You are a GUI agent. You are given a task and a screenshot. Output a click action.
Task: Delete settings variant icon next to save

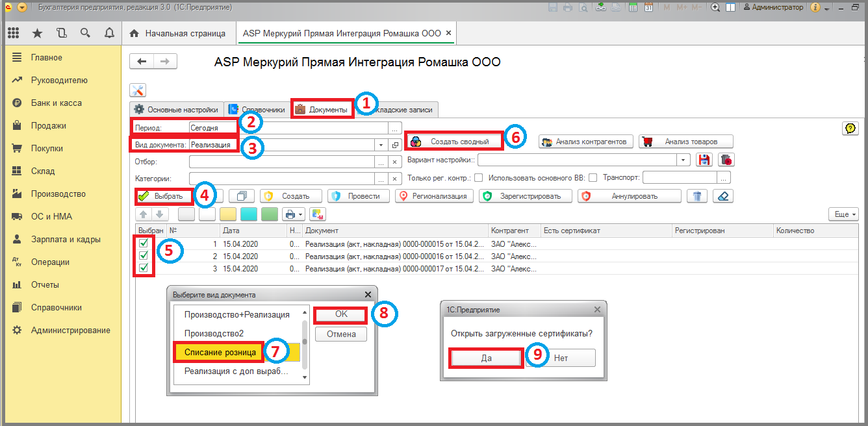(x=726, y=160)
